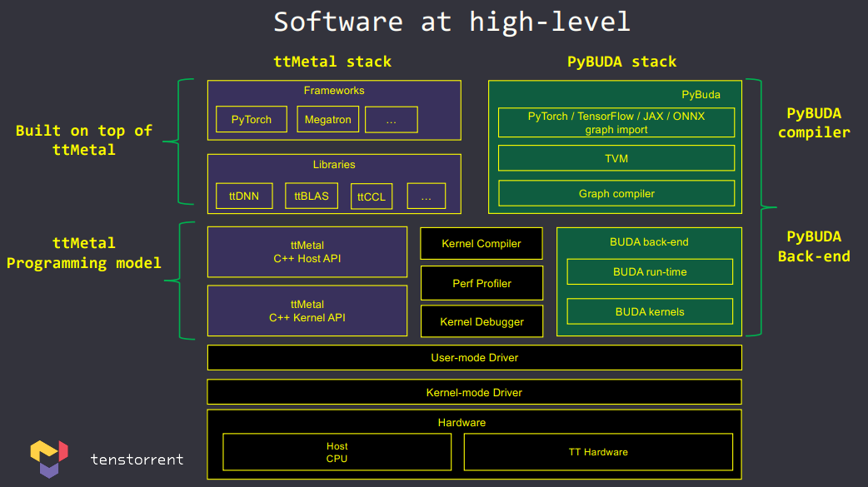Select the ttMetal C++ Kernel API block
This screenshot has width=868, height=487.
(307, 311)
